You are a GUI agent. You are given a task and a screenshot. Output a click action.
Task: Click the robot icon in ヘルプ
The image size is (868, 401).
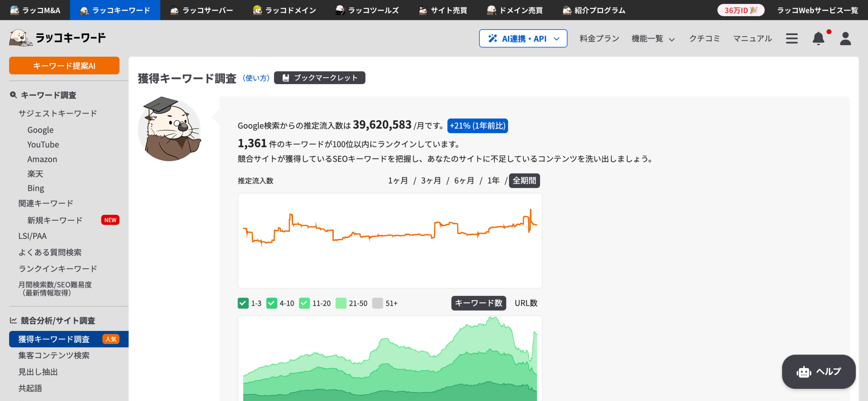coord(804,372)
